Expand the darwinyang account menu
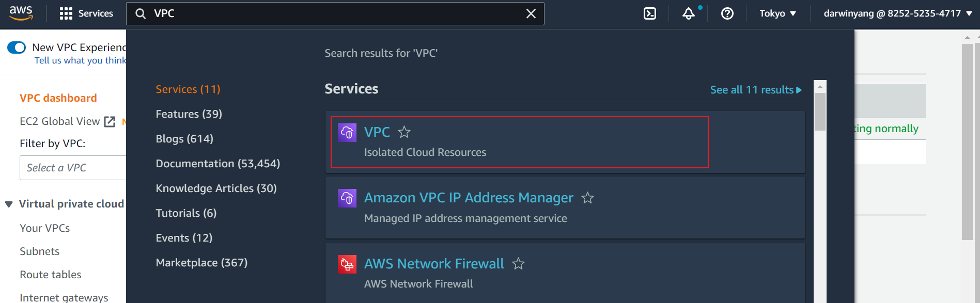Image resolution: width=980 pixels, height=303 pixels. click(x=897, y=13)
